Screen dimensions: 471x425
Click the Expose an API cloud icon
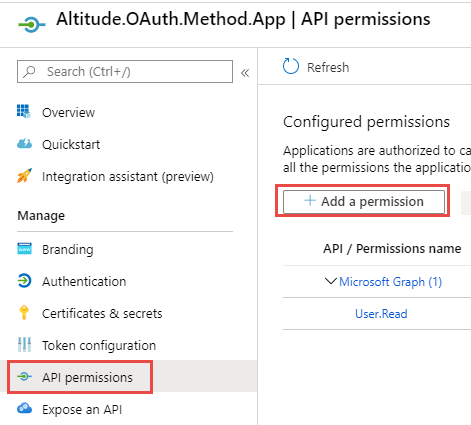point(24,408)
